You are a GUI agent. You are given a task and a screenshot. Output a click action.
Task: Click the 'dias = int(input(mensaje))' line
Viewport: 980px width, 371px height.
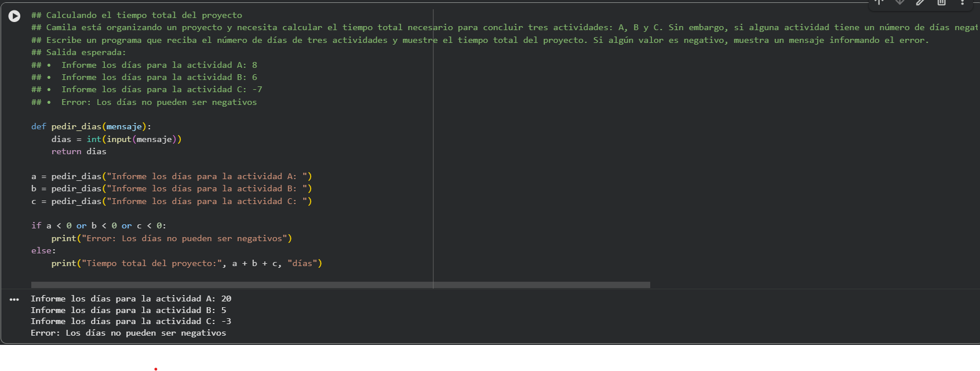(116, 139)
